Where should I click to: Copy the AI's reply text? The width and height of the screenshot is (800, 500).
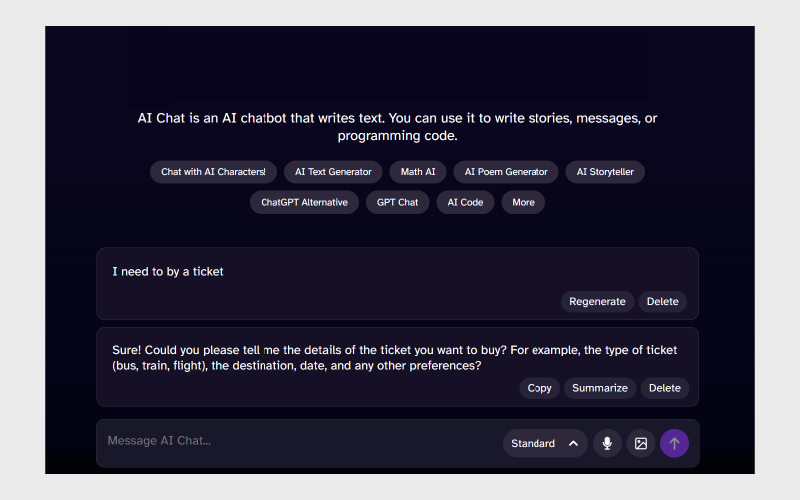coord(539,388)
